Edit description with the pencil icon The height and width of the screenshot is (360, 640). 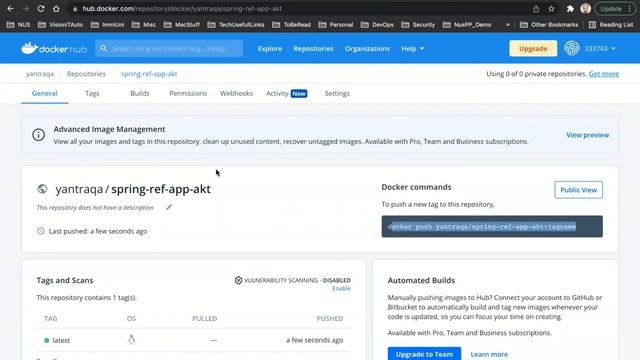pyautogui.click(x=169, y=207)
